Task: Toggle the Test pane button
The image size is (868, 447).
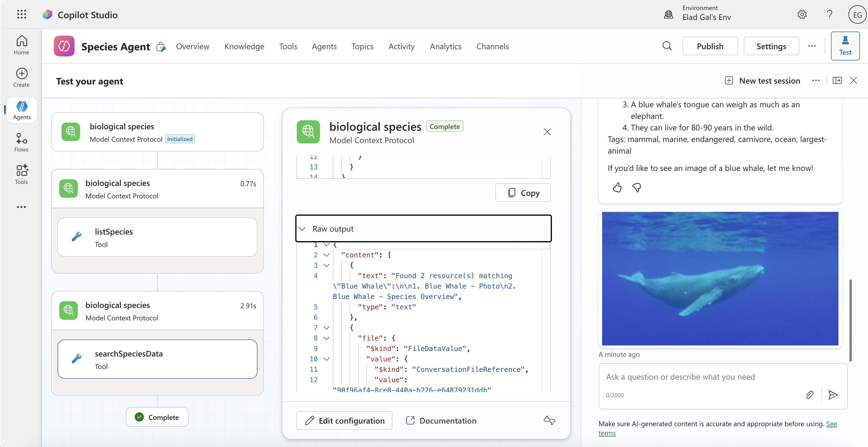Action: coord(845,46)
